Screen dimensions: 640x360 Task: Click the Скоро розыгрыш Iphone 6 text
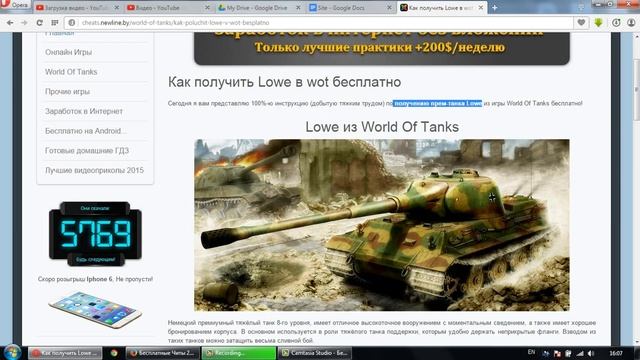(x=95, y=279)
